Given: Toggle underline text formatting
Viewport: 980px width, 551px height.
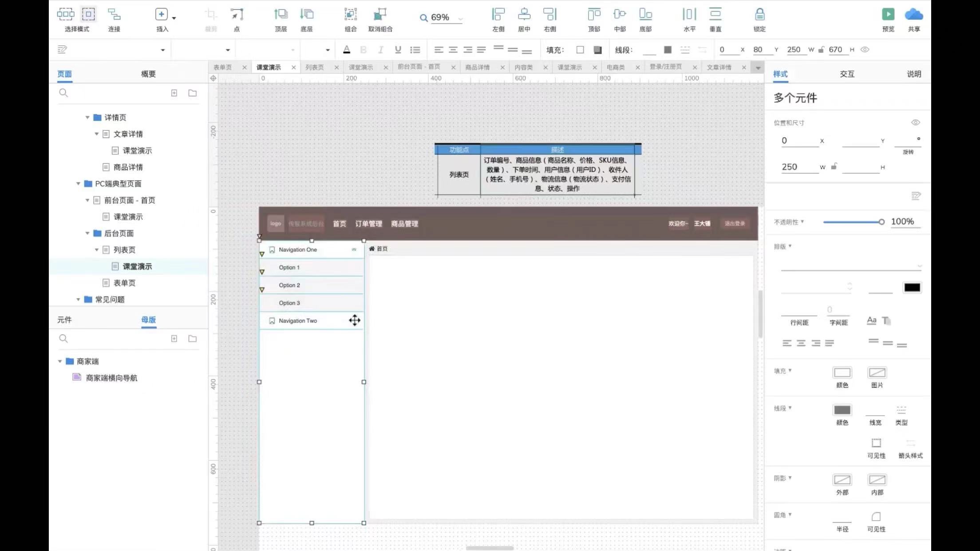Looking at the screenshot, I should [398, 50].
